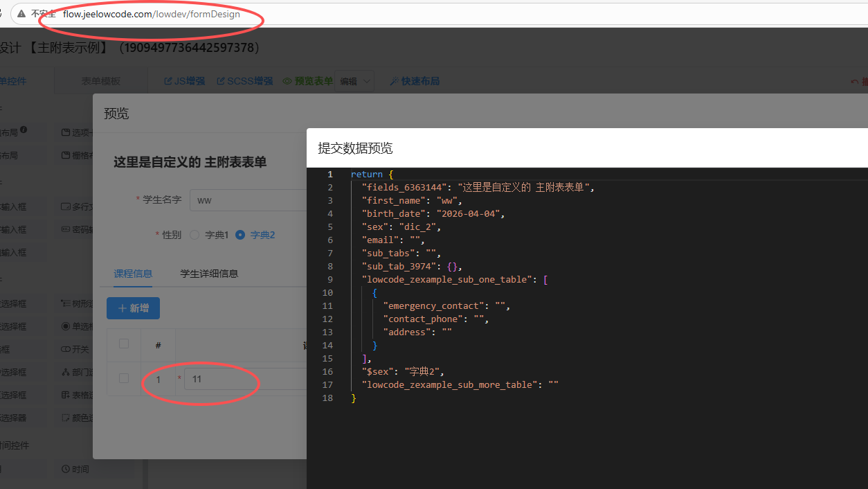Select the 字典1 radio option
This screenshot has height=489, width=868.
195,235
